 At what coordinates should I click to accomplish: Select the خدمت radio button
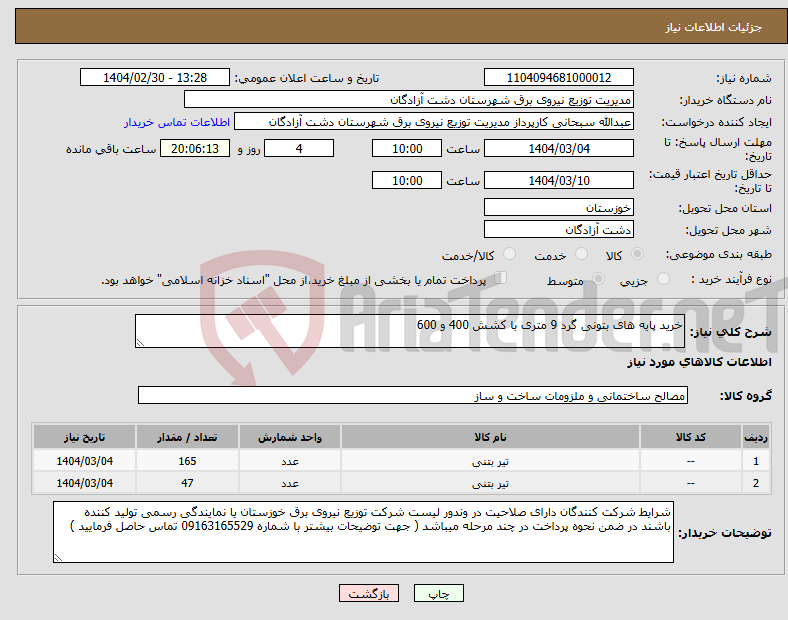click(581, 254)
